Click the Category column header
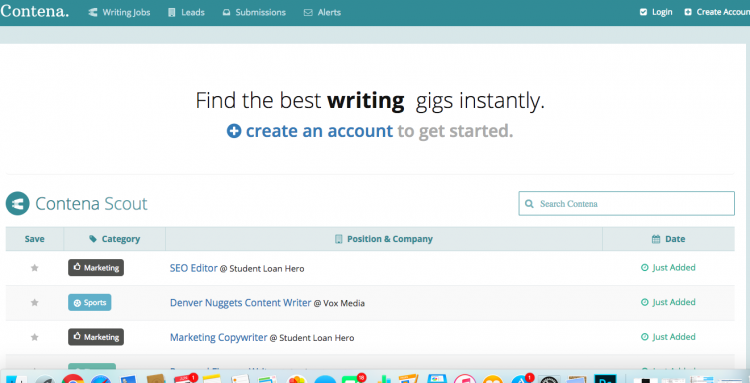The image size is (750, 383). pyautogui.click(x=115, y=239)
